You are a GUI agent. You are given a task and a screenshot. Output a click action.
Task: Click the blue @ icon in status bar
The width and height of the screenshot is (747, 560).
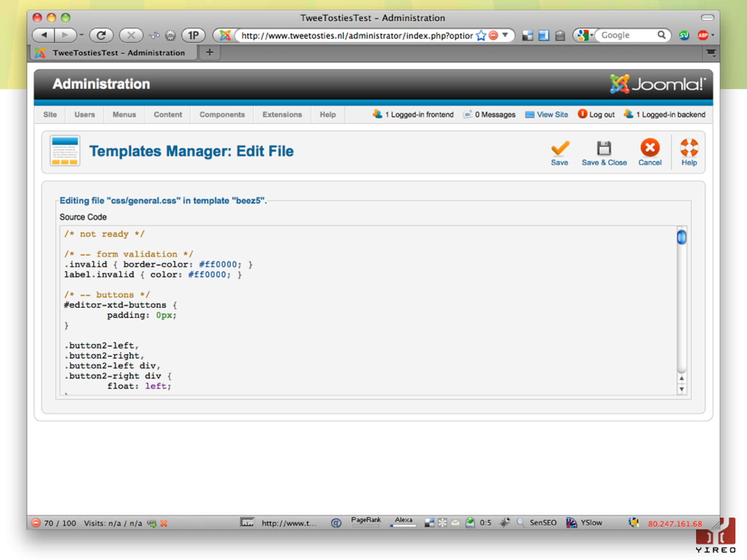click(x=336, y=523)
